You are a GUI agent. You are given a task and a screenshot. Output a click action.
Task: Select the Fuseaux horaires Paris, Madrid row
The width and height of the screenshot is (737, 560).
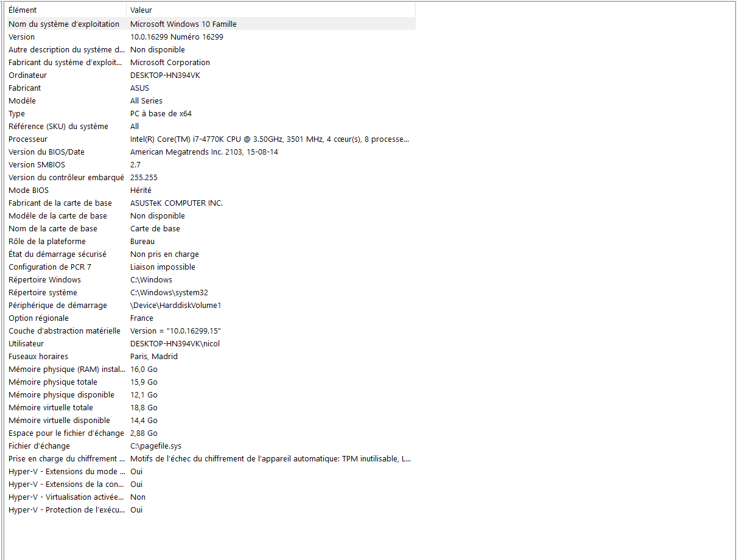point(211,356)
